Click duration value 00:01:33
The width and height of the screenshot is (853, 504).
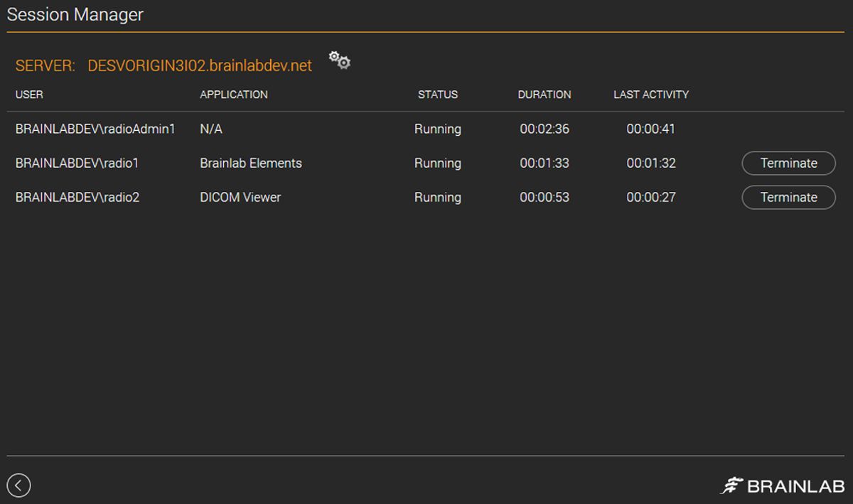click(544, 163)
